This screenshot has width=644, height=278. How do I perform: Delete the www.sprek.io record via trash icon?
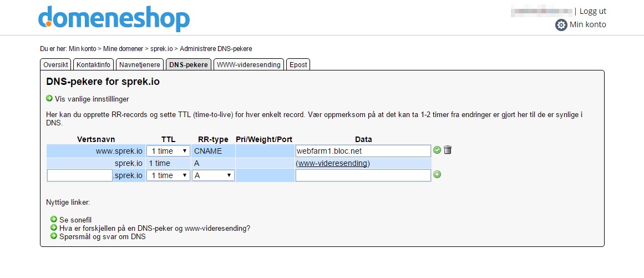tap(448, 150)
